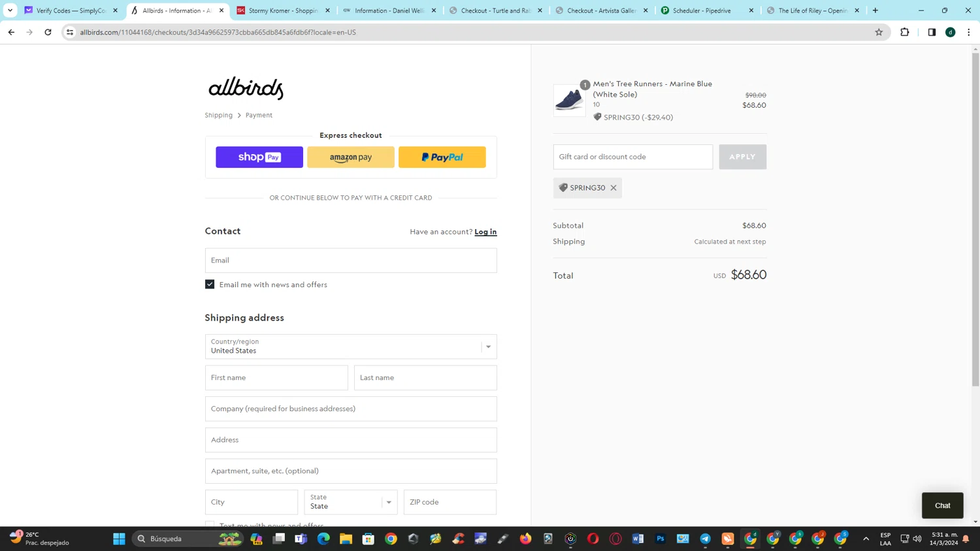Open the volume control in system tray
This screenshot has height=551, width=980.
(917, 539)
